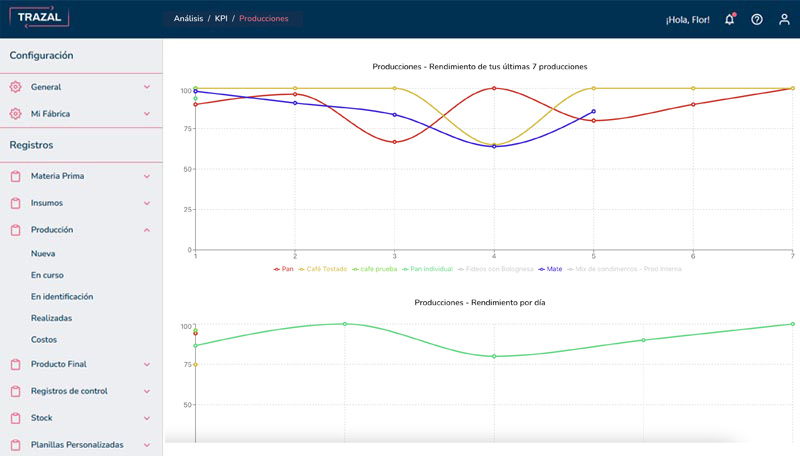
Task: Click the Stock clipboard icon
Action: [x=15, y=418]
